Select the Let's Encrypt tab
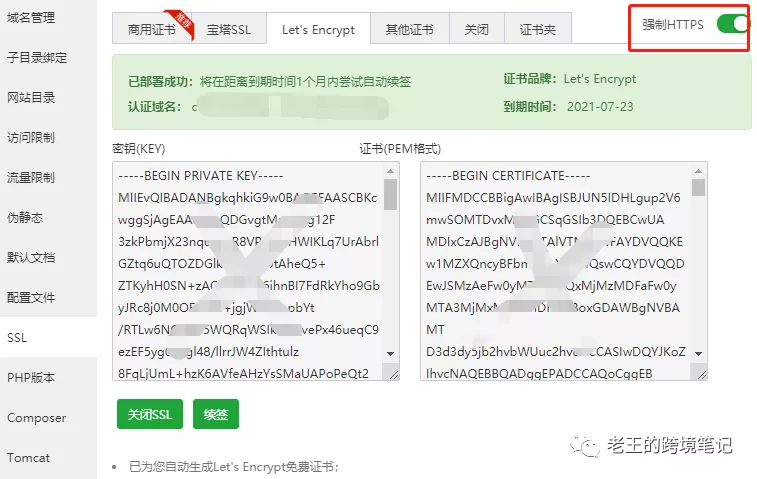Viewport: 757px width, 479px height. click(x=318, y=29)
